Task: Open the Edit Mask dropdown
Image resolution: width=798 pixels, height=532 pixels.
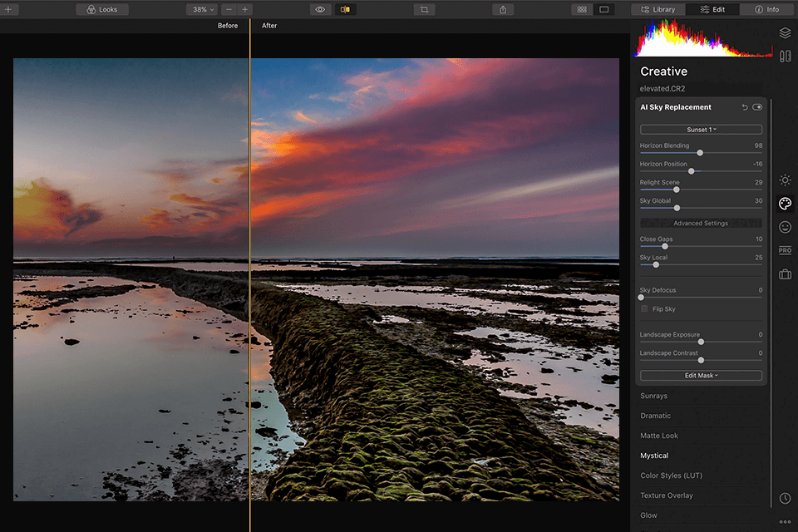Action: [x=701, y=375]
